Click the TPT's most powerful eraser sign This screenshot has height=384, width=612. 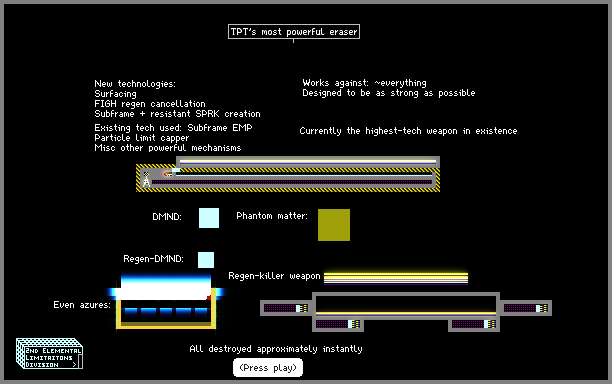tap(294, 32)
